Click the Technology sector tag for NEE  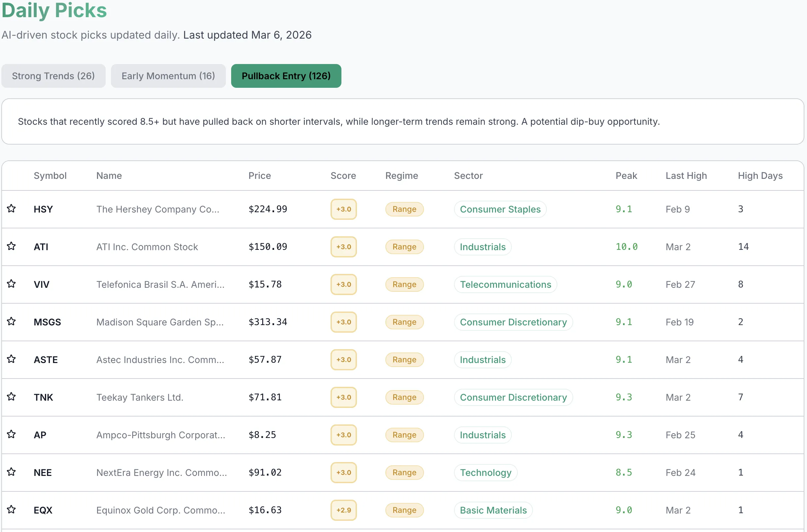pos(486,473)
